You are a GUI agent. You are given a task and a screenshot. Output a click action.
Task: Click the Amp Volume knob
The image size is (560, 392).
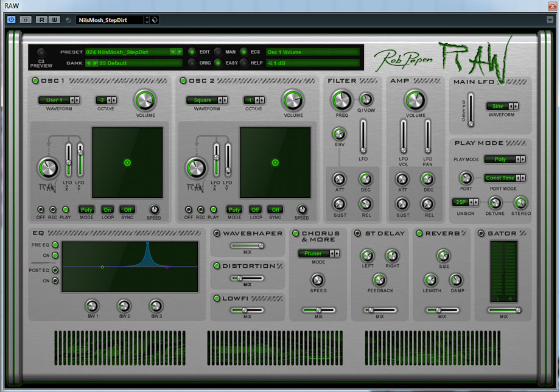[416, 100]
